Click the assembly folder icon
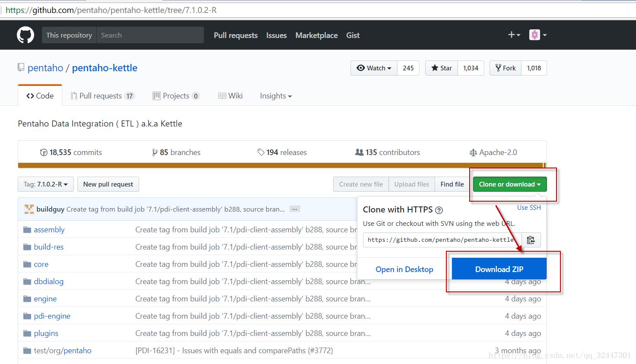Screen dimensions: 636x364 tap(27, 230)
